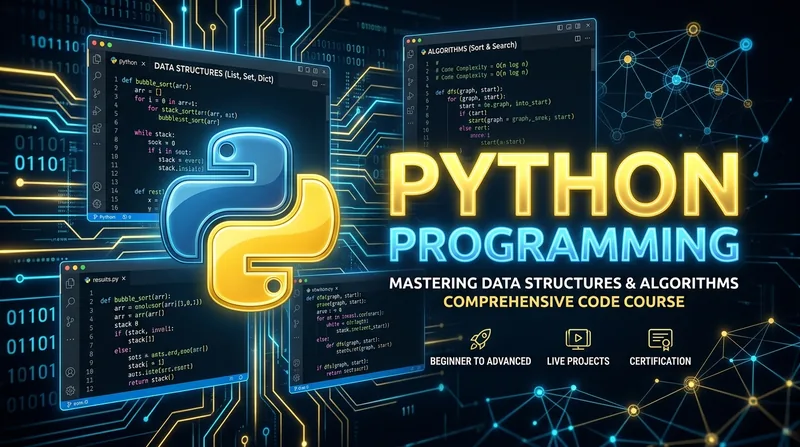Close the python tab with its X

[143, 64]
